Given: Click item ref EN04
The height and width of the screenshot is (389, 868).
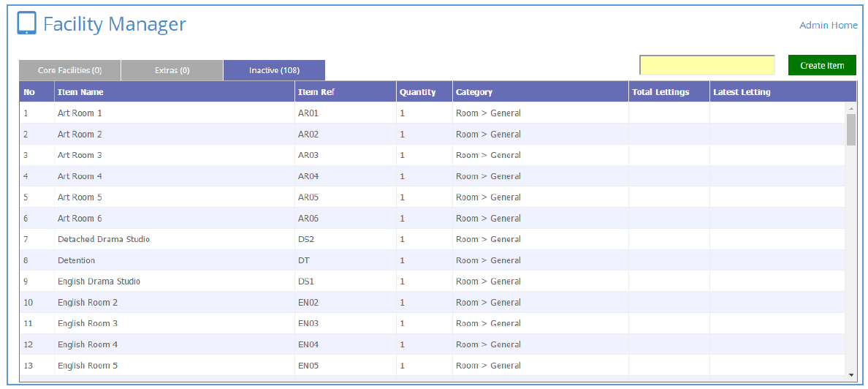Looking at the screenshot, I should (x=308, y=344).
